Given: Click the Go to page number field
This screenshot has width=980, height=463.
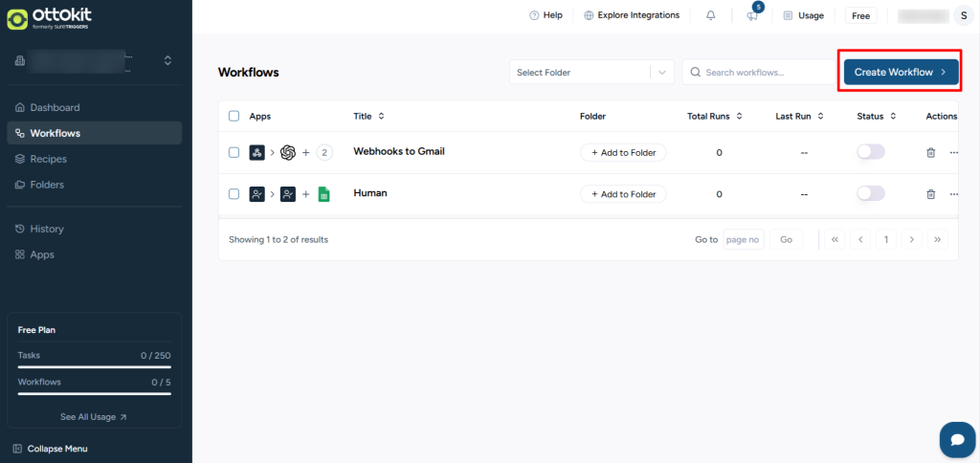Looking at the screenshot, I should point(743,239).
